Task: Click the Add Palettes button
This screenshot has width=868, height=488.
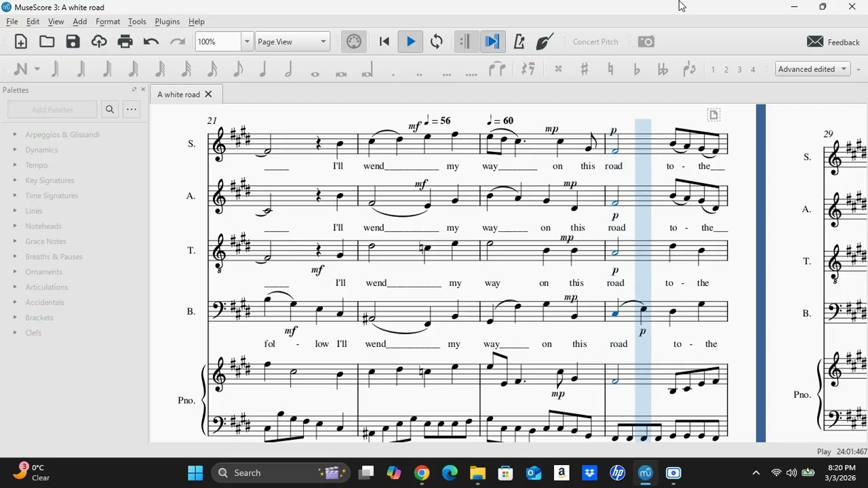Action: (52, 109)
